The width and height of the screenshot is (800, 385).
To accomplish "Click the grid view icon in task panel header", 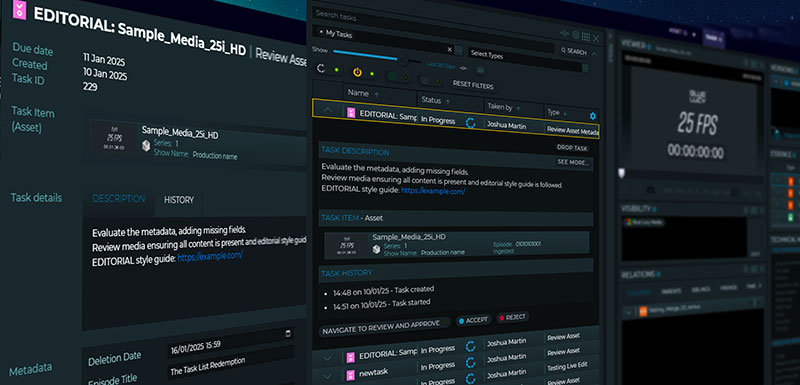I will coord(586,36).
